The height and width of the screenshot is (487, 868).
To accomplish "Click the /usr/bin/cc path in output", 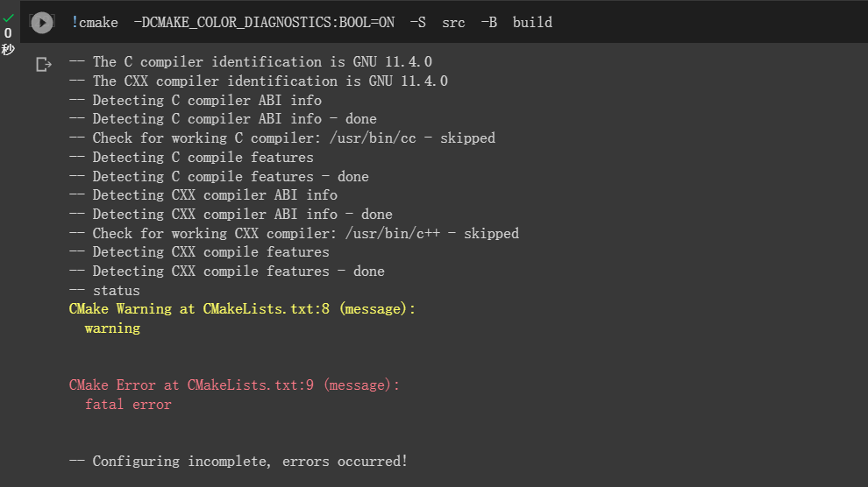I will tap(373, 138).
